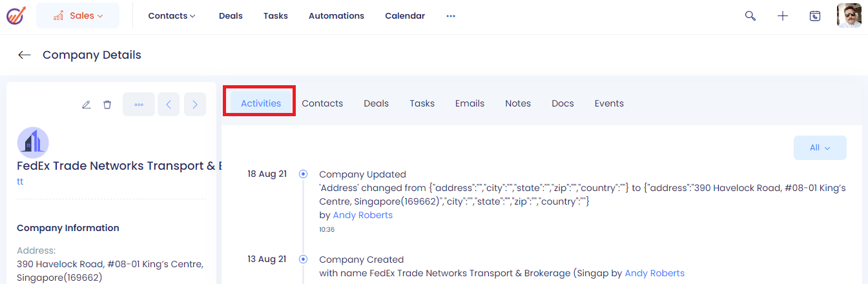Go back using the left arrow
The width and height of the screenshot is (868, 284).
(25, 55)
